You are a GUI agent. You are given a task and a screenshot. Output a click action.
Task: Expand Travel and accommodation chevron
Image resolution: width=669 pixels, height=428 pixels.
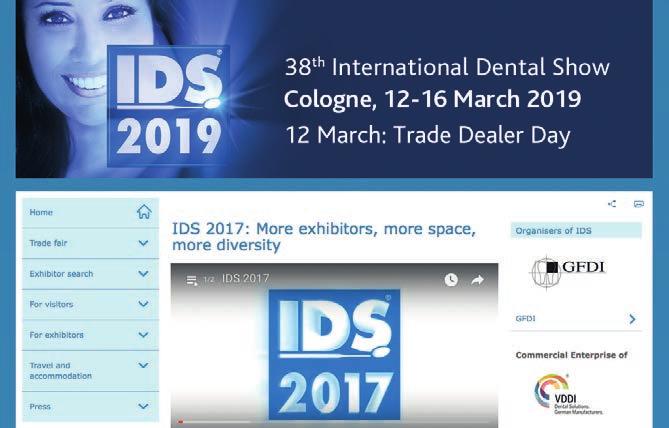143,365
